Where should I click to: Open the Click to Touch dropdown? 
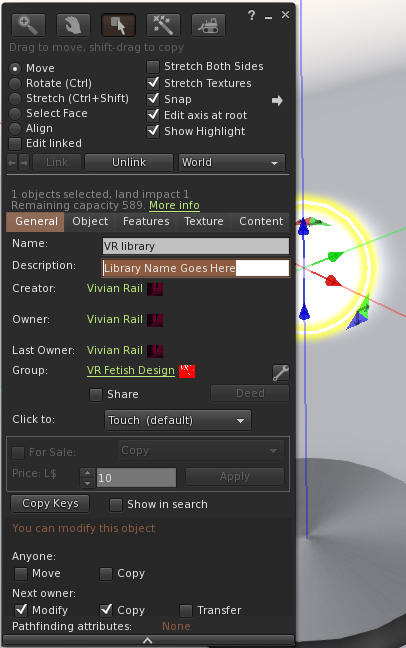point(178,420)
